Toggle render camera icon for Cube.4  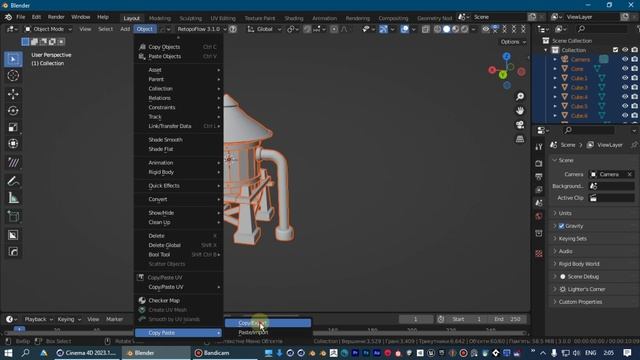click(x=634, y=97)
